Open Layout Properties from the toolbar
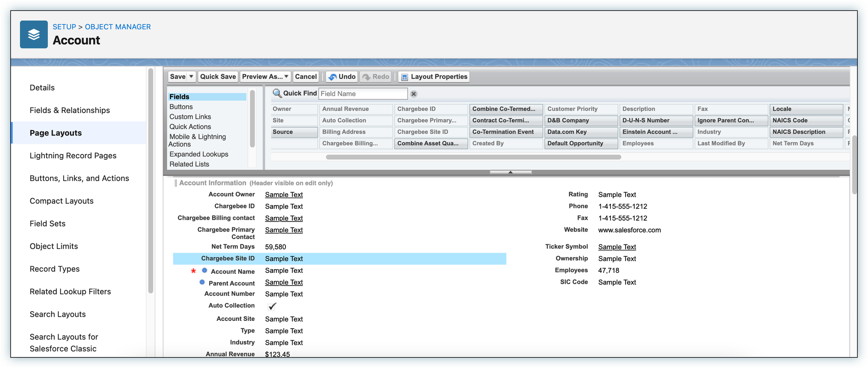 434,77
